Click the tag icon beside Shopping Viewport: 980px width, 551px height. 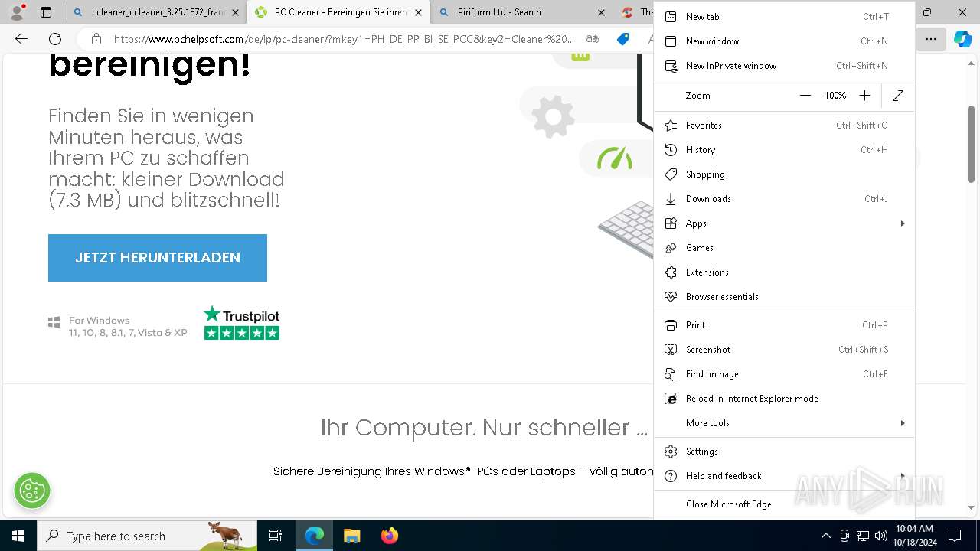click(x=671, y=174)
